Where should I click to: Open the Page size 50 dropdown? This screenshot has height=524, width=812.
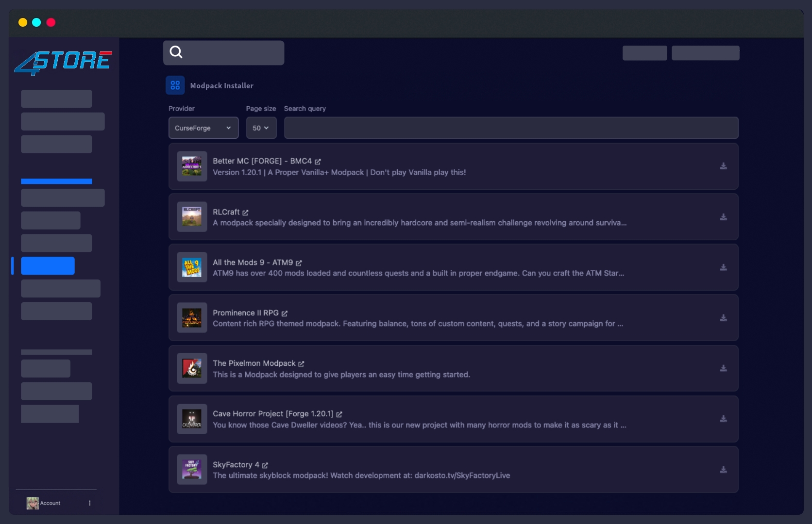click(x=261, y=128)
